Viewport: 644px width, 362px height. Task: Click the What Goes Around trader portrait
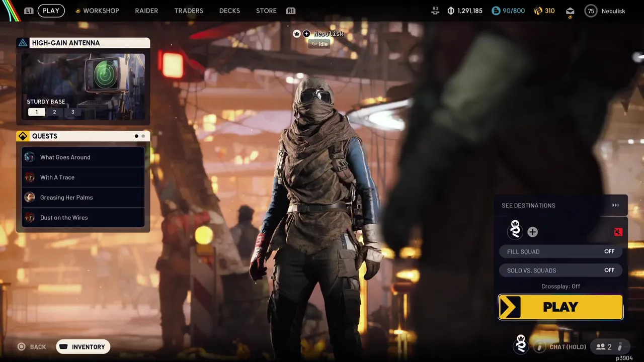[x=30, y=157]
